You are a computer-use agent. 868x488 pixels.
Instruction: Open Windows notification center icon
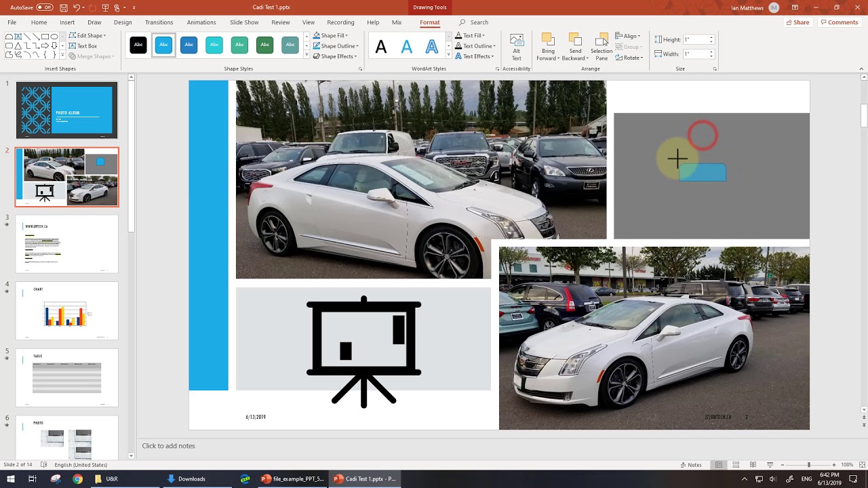(x=853, y=479)
